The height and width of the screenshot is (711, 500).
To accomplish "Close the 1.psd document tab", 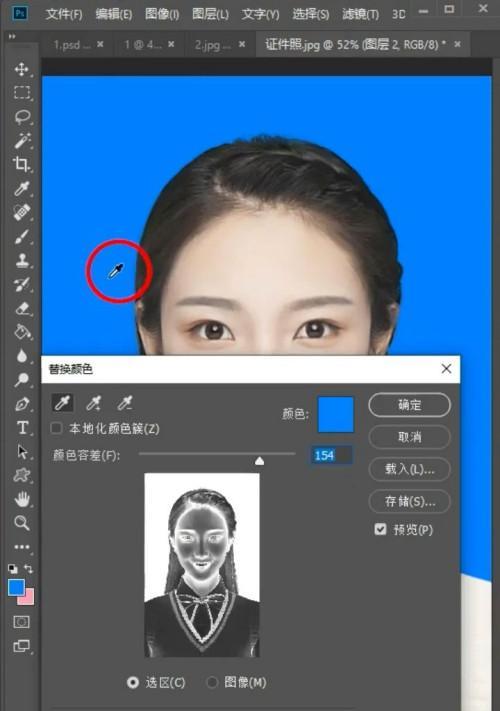I will click(x=100, y=44).
